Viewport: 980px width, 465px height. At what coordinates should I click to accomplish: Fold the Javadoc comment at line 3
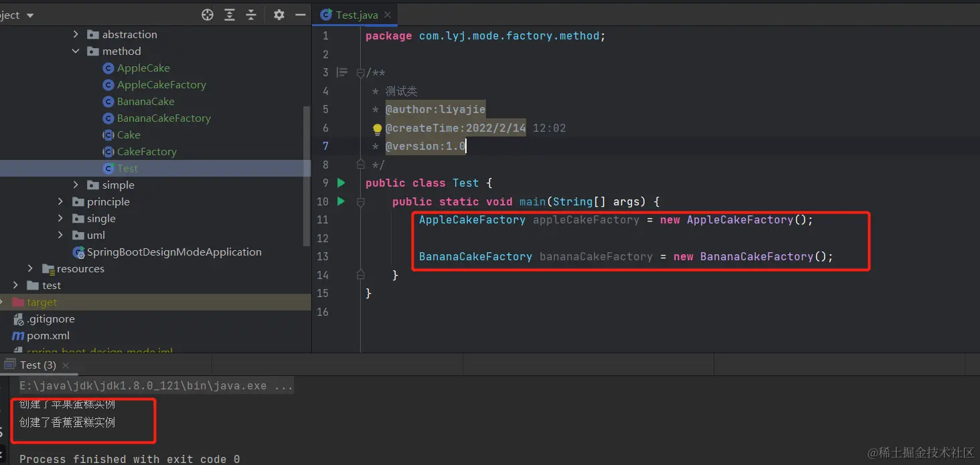click(361, 72)
